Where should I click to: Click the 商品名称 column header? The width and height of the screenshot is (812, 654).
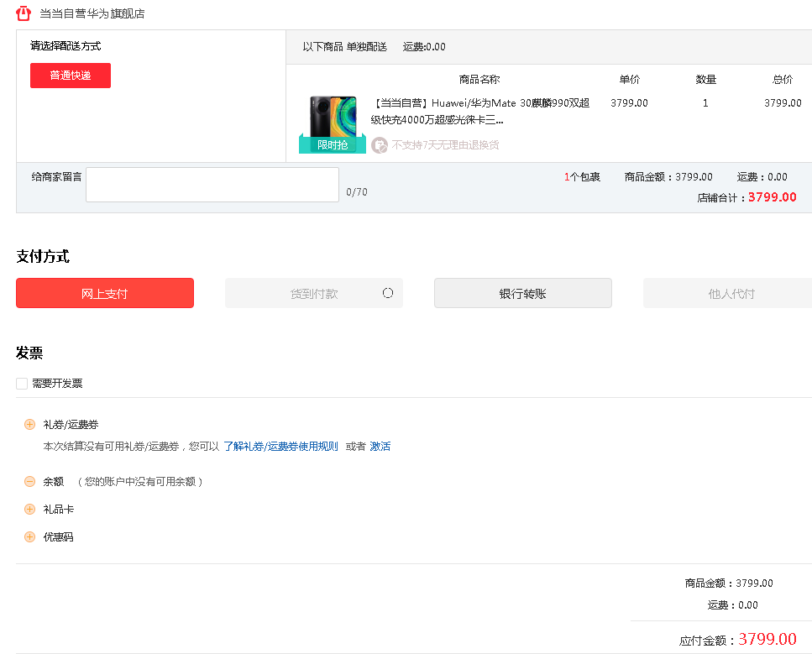479,79
